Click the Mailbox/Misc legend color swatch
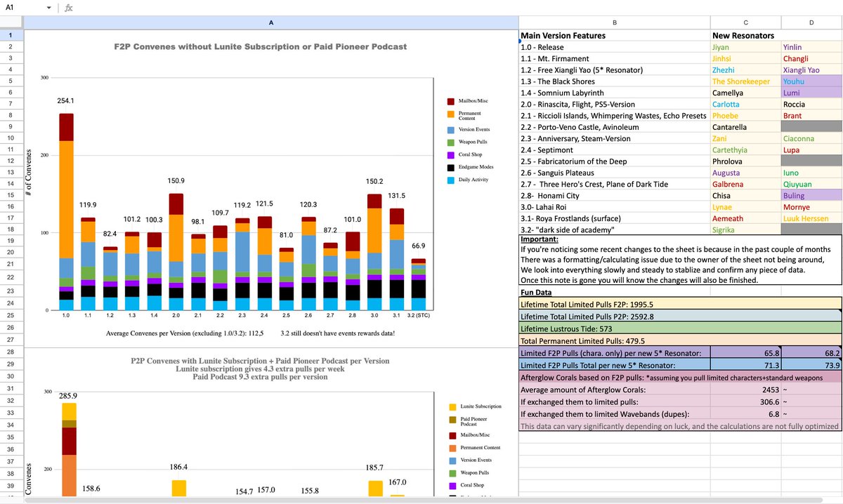Screen dimensions: 843x504 point(450,102)
